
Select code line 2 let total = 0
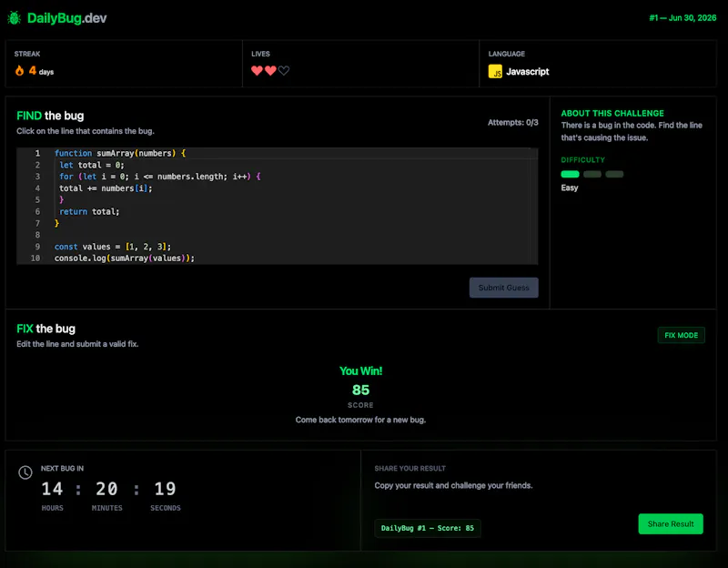coord(278,165)
